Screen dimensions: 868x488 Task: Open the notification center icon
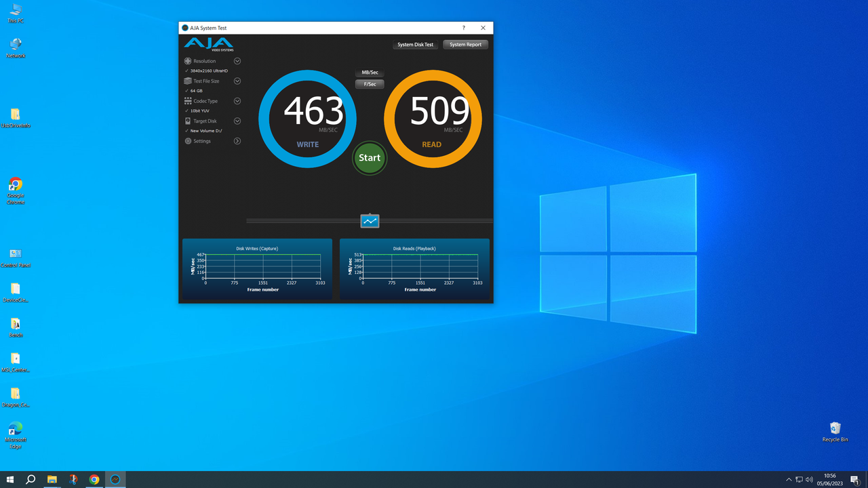(x=855, y=480)
